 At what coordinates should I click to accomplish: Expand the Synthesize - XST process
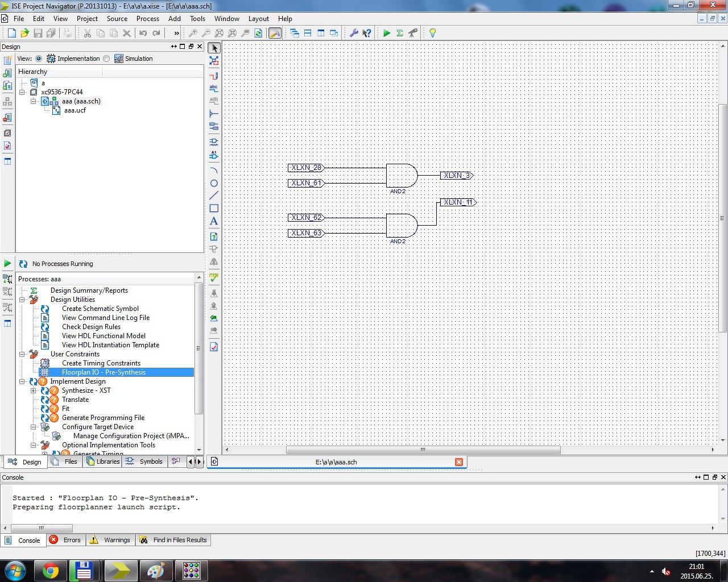(34, 390)
